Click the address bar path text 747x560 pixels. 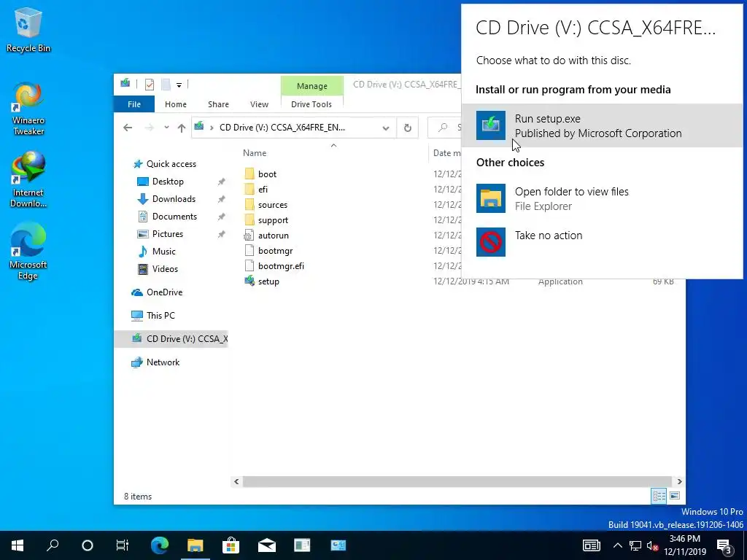(282, 128)
